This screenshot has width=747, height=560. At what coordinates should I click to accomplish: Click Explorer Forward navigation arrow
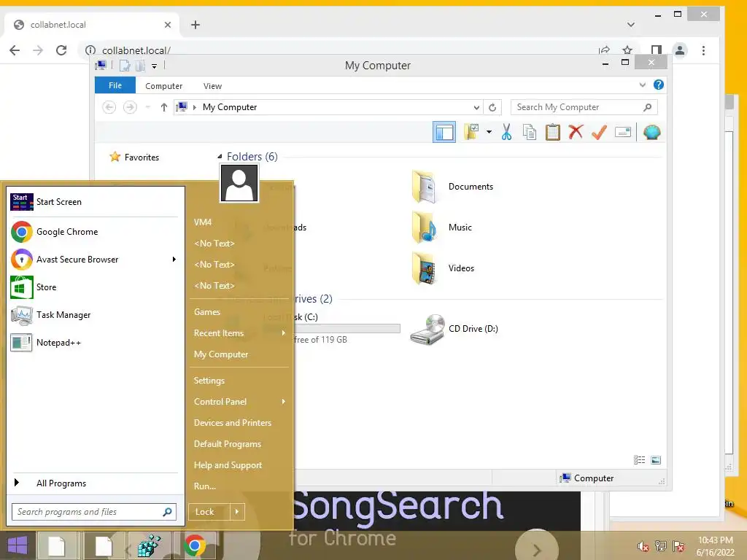pyautogui.click(x=130, y=107)
